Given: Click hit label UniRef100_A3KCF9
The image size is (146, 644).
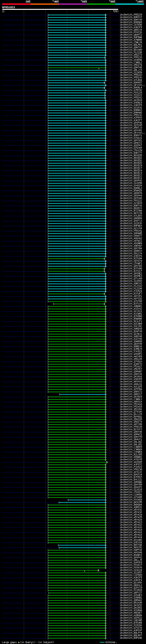Looking at the screenshot, I should coord(131,27).
